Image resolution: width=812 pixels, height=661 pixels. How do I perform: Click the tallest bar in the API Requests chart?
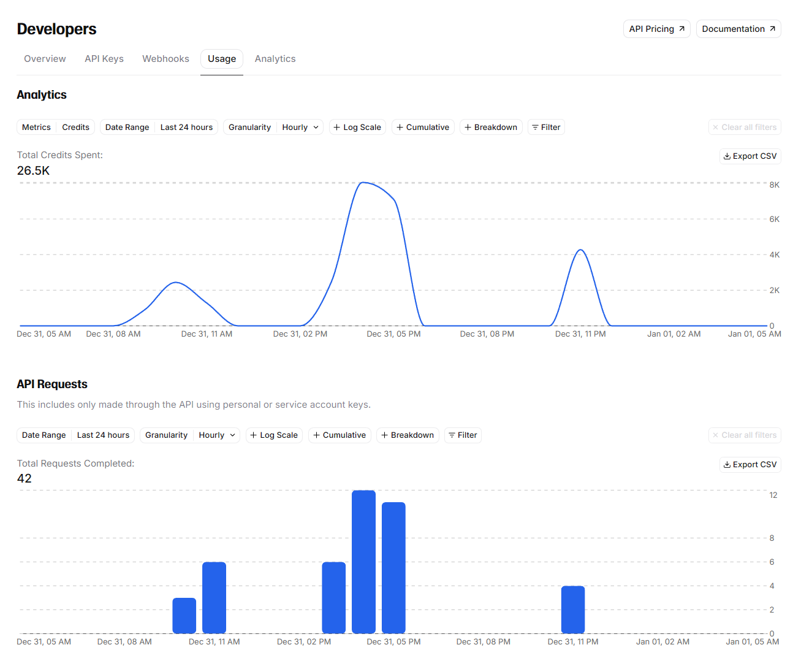click(x=363, y=562)
